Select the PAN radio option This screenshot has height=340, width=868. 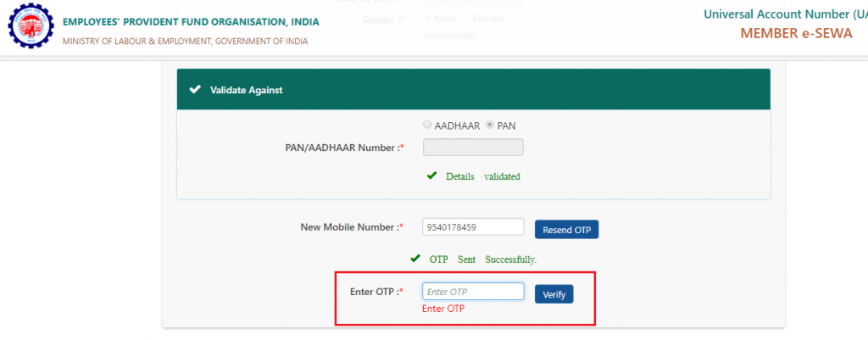(490, 125)
